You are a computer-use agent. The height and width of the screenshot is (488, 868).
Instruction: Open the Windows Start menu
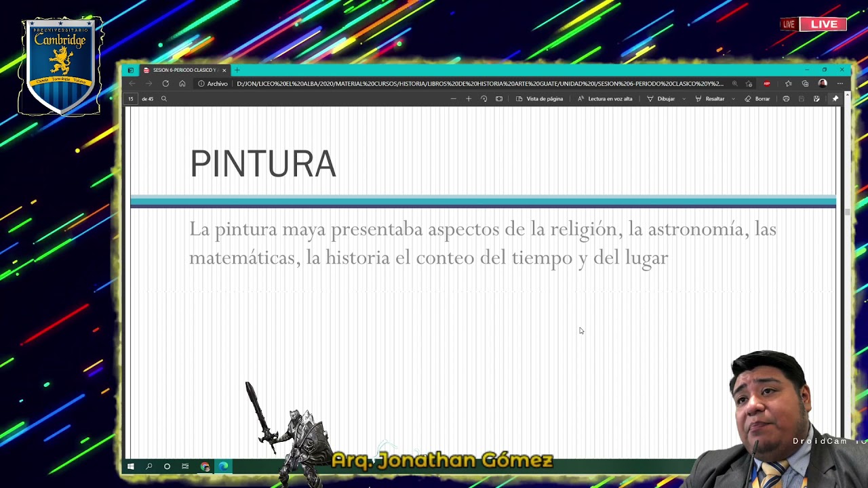[x=130, y=466]
